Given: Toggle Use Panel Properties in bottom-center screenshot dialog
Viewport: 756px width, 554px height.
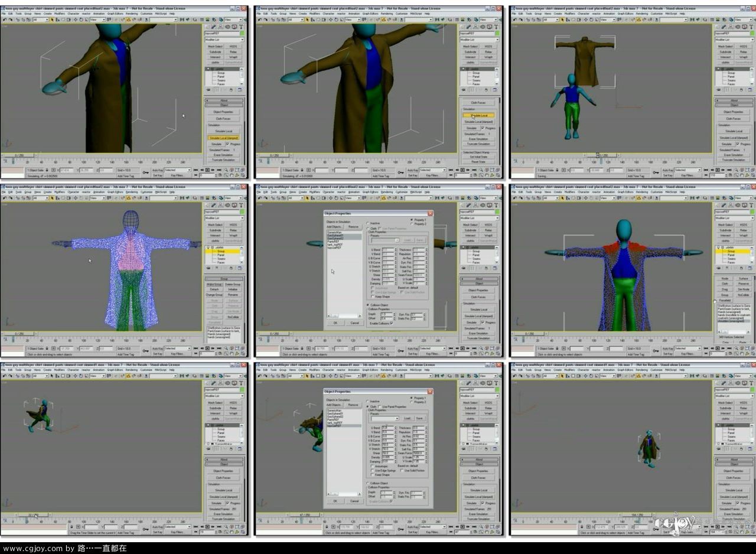Looking at the screenshot, I should (x=380, y=406).
